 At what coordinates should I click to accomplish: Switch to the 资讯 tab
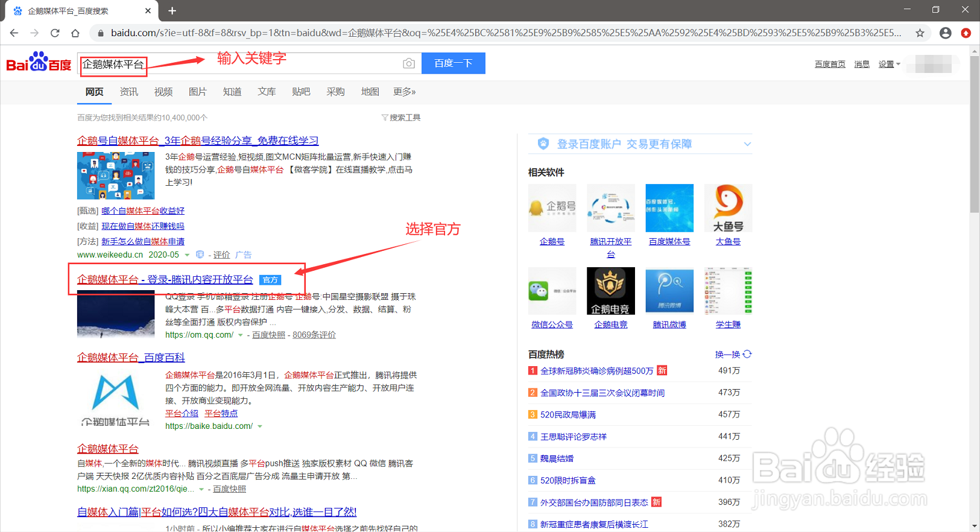click(x=128, y=92)
